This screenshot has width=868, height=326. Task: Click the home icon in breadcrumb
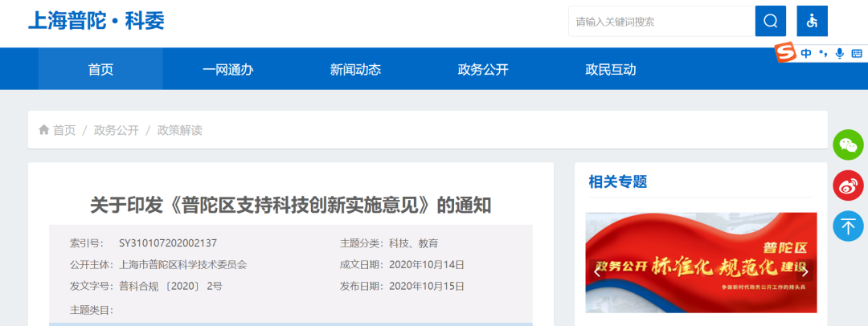tap(43, 130)
